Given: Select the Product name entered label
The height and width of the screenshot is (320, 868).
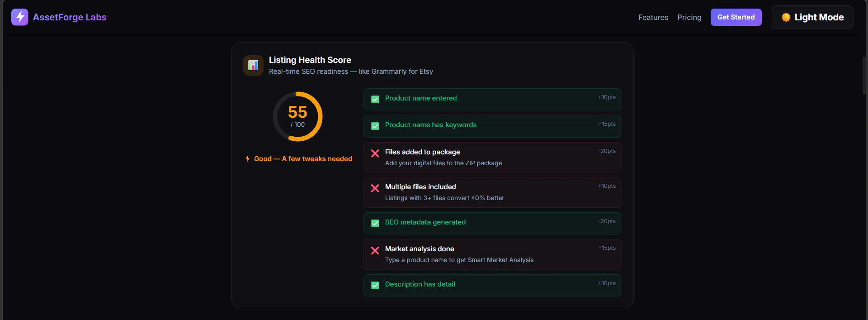Looking at the screenshot, I should pos(420,98).
